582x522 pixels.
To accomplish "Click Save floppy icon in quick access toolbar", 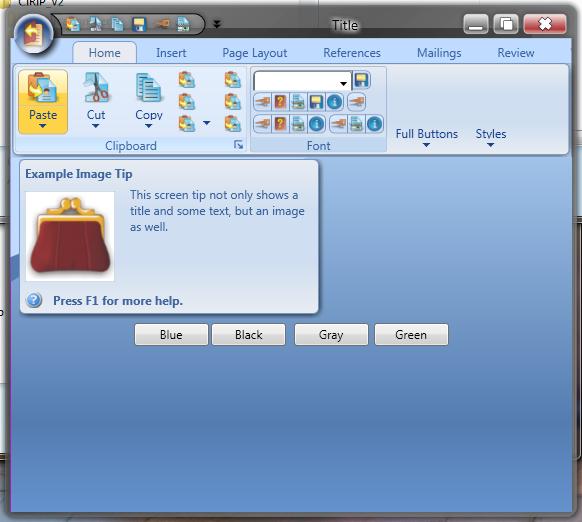I will coord(139,25).
